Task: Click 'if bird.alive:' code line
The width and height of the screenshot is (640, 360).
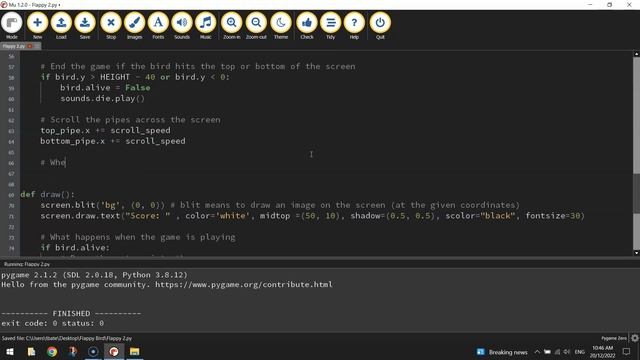Action: click(75, 248)
